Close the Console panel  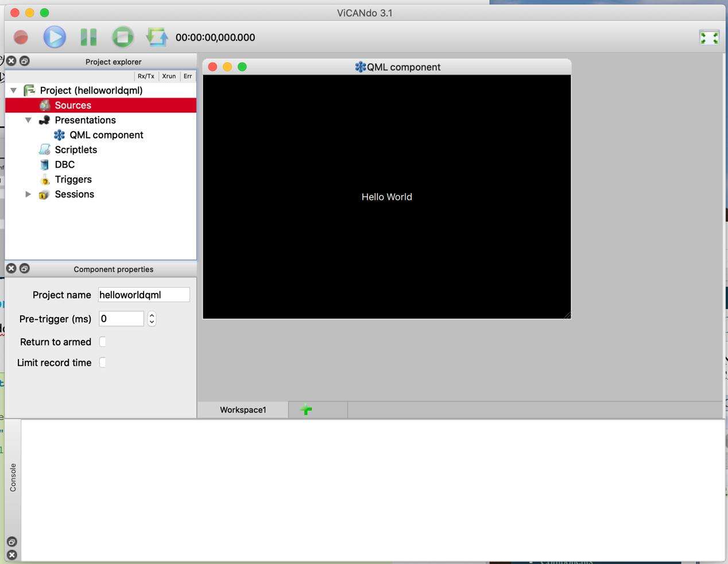pos(11,555)
